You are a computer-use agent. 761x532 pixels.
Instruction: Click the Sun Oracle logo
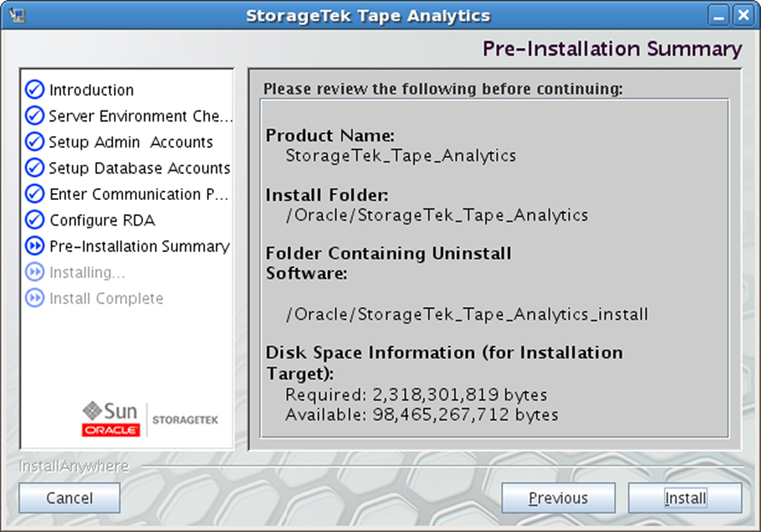tap(111, 419)
